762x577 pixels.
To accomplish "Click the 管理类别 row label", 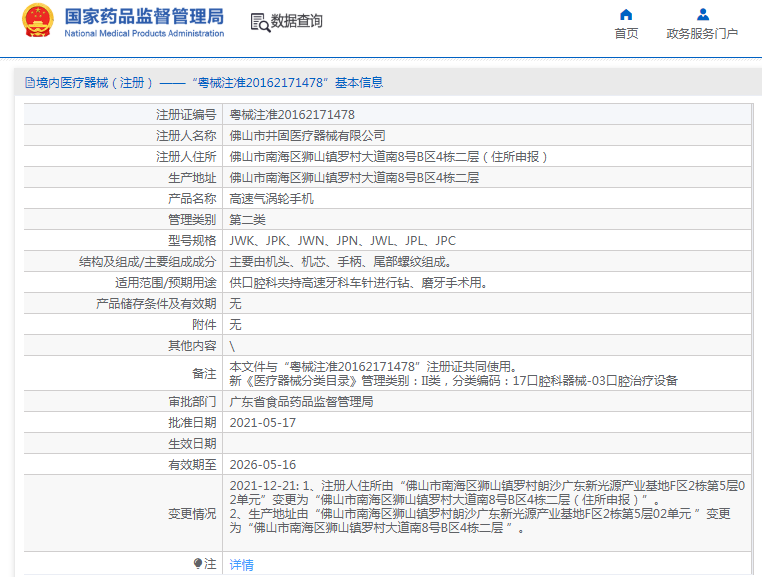I will (192, 220).
